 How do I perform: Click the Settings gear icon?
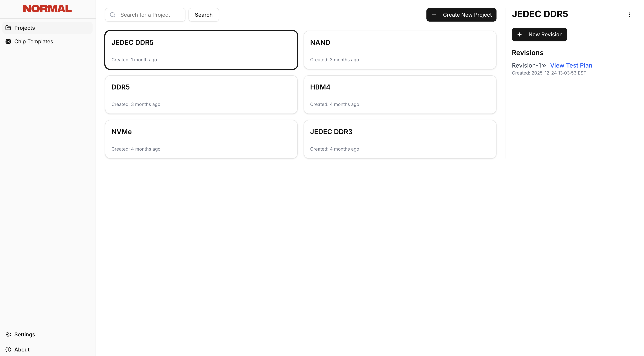pos(8,334)
